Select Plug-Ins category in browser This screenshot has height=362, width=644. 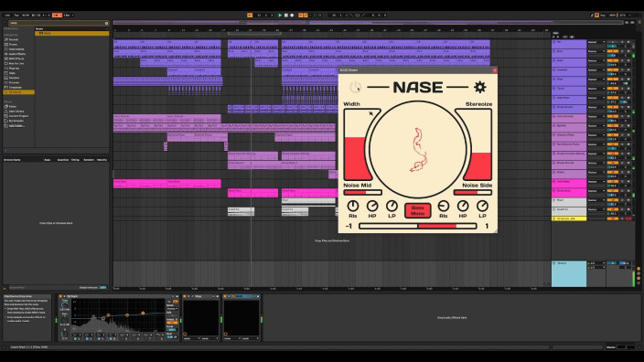pos(15,69)
